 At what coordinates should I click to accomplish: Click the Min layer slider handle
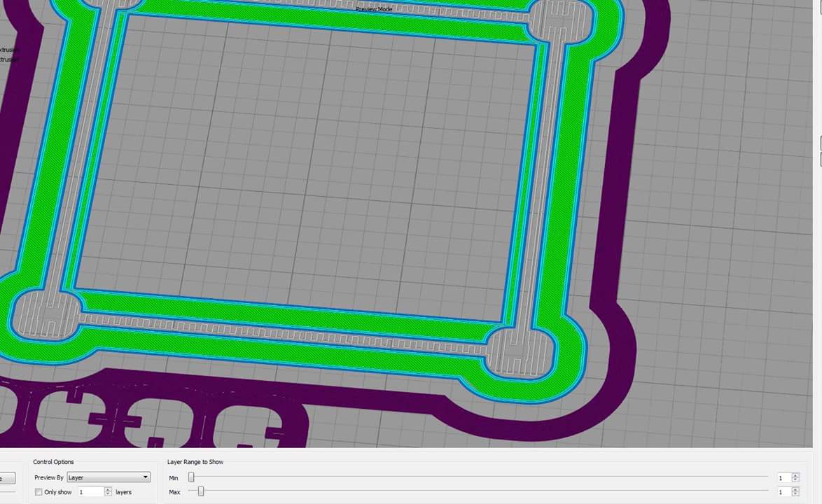pyautogui.click(x=191, y=477)
